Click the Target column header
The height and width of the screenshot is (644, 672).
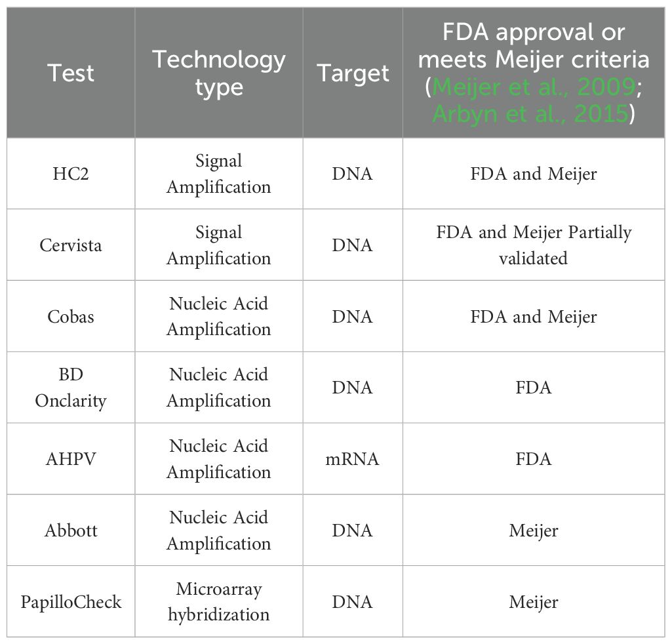tap(353, 73)
